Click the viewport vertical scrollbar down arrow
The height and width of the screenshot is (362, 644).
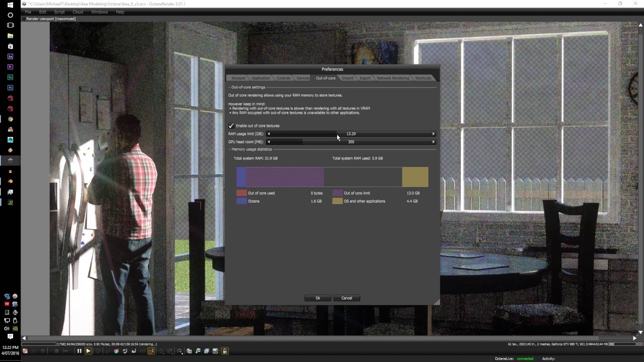coord(640,332)
